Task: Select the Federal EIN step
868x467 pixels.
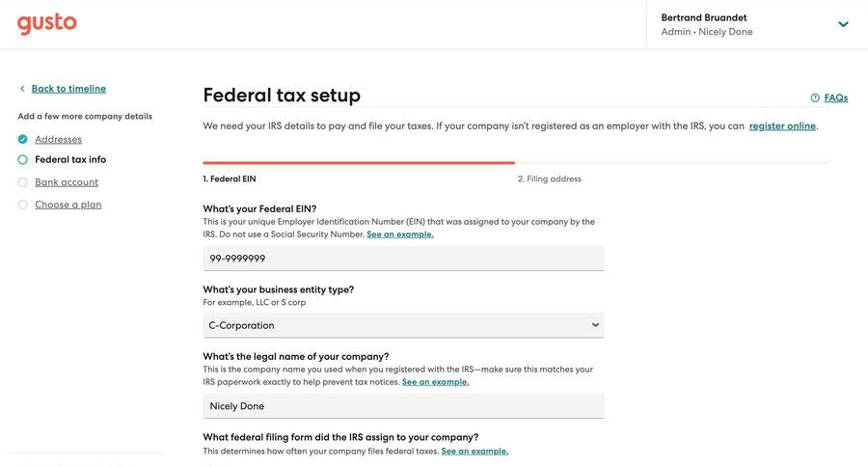Action: pyautogui.click(x=232, y=179)
